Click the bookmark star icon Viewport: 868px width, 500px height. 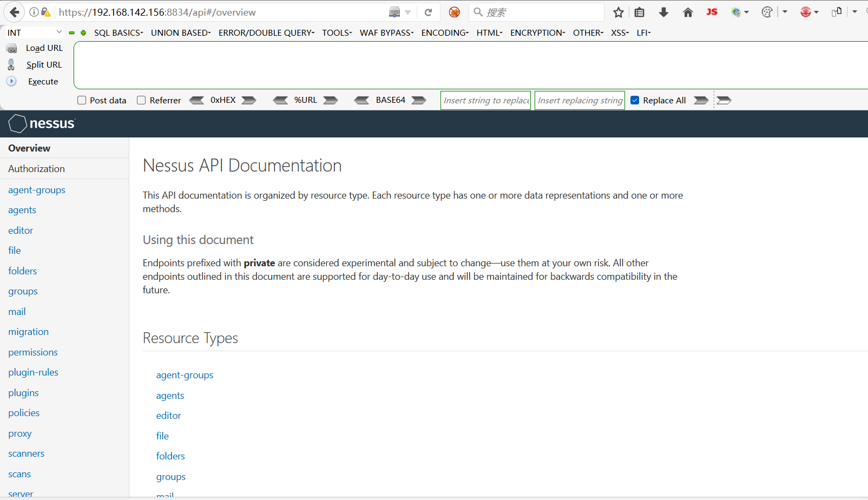619,12
